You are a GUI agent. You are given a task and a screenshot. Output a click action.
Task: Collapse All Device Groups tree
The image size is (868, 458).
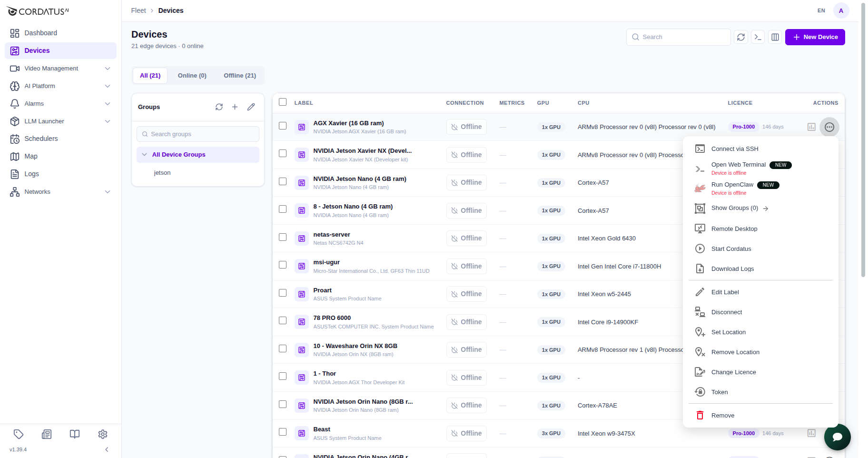145,155
